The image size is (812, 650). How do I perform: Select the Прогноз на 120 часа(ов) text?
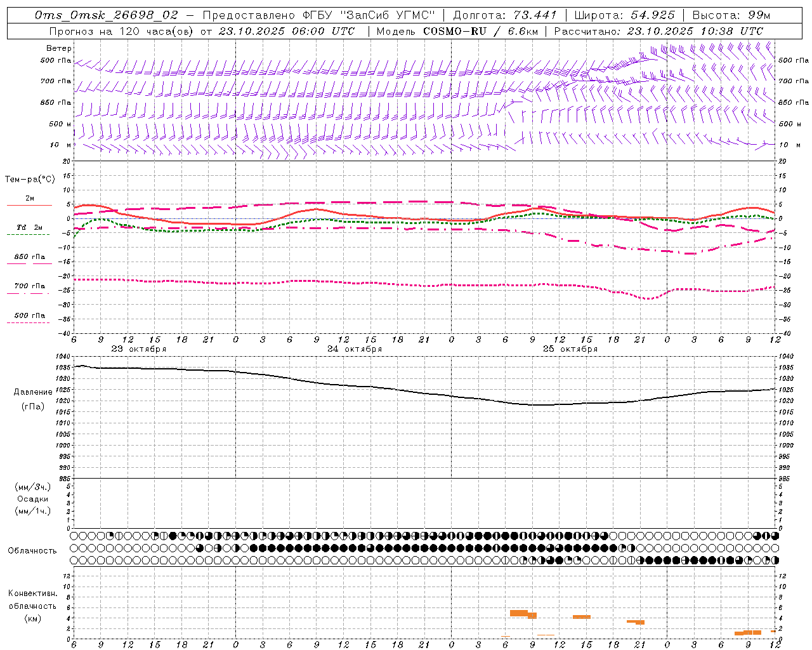[122, 31]
